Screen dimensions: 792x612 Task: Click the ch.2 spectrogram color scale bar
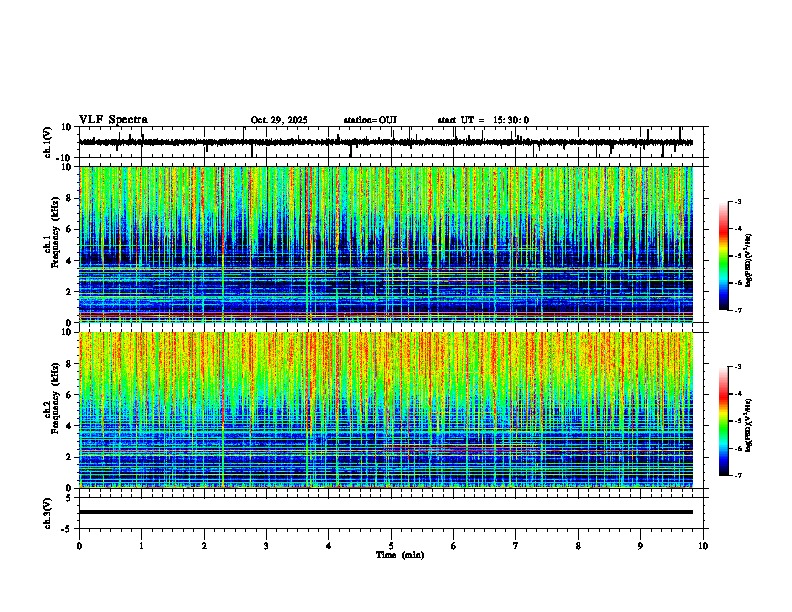pyautogui.click(x=724, y=421)
